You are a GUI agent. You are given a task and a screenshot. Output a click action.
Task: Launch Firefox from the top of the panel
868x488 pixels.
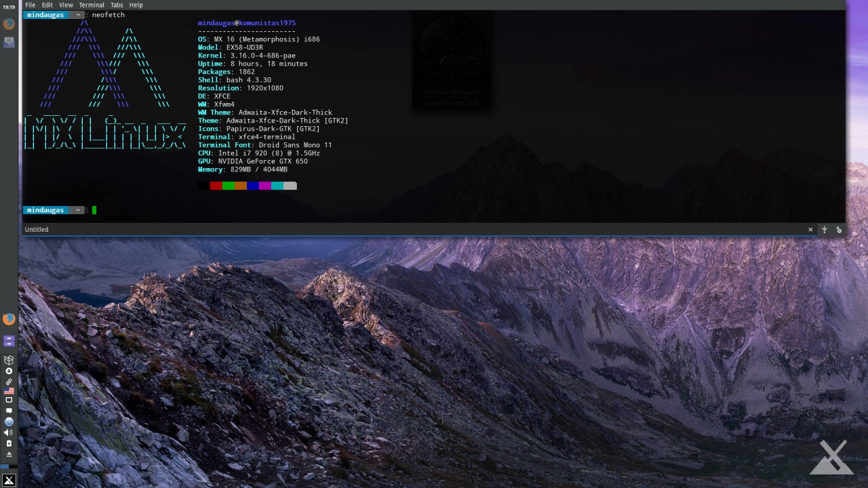9,24
